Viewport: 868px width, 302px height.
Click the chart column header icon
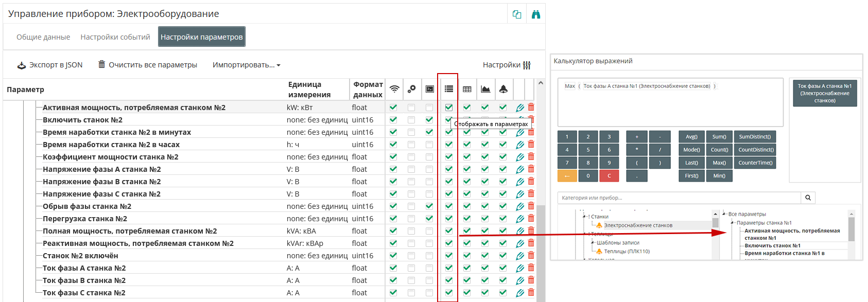click(x=485, y=89)
